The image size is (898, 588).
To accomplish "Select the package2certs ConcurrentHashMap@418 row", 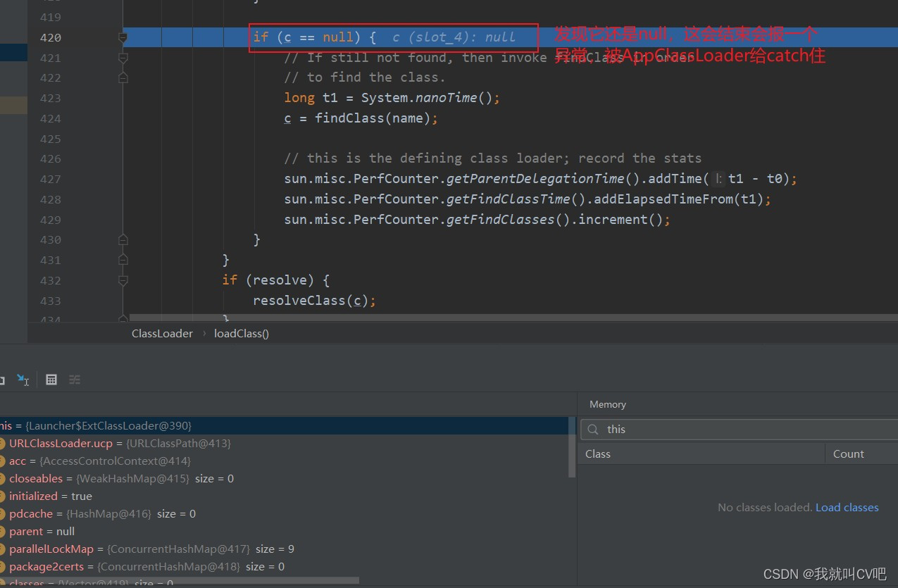I will pyautogui.click(x=284, y=567).
